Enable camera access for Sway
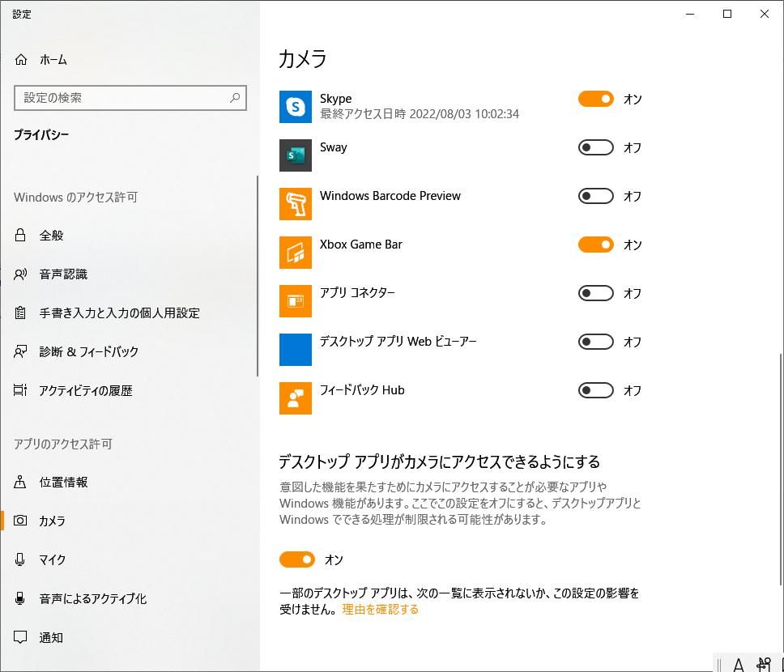 click(x=595, y=147)
